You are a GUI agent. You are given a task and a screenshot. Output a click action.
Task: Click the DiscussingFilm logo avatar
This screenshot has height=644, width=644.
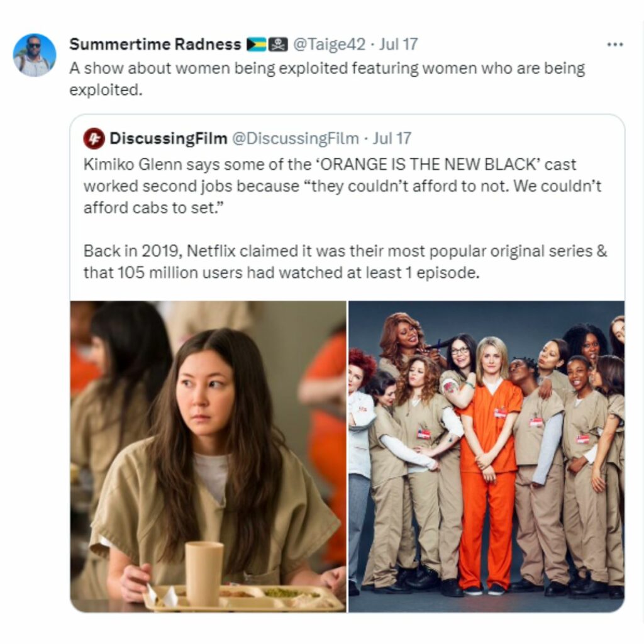(94, 138)
